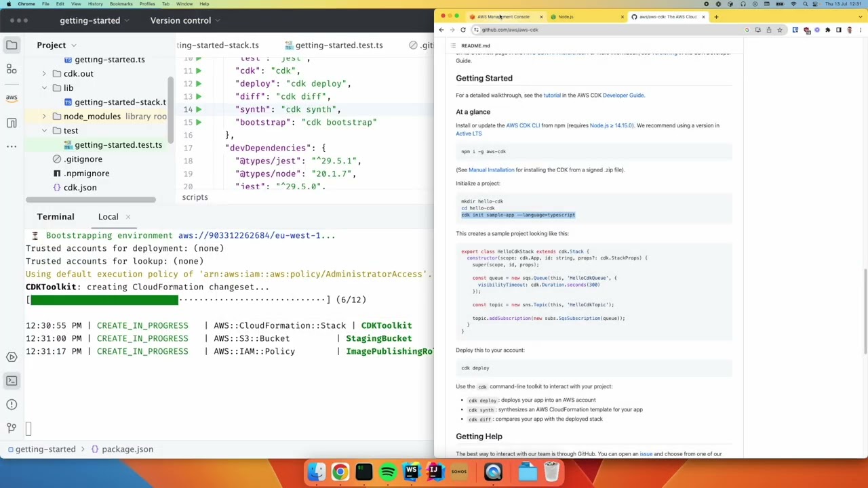Open Chrome three-dot menu
The height and width of the screenshot is (488, 868).
(x=860, y=30)
